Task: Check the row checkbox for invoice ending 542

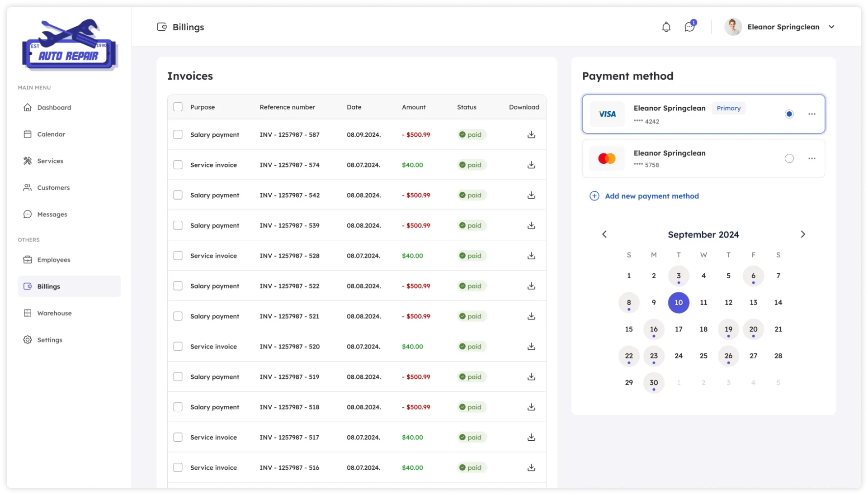Action: click(178, 195)
